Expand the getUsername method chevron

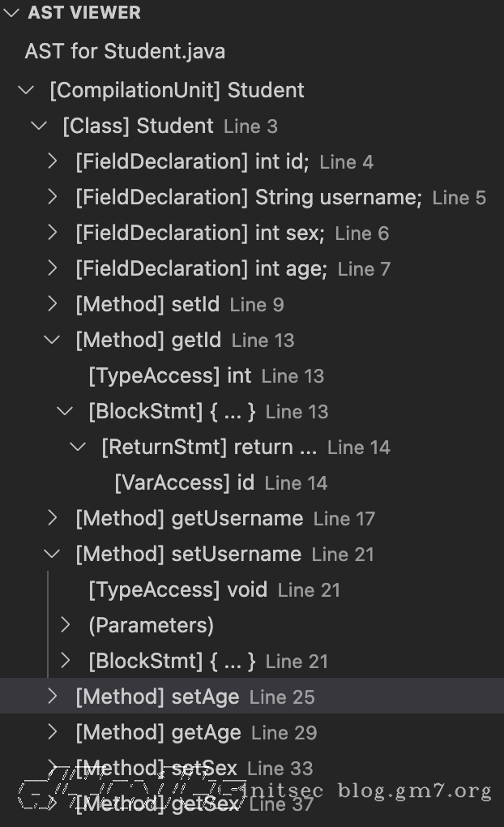pos(53,518)
